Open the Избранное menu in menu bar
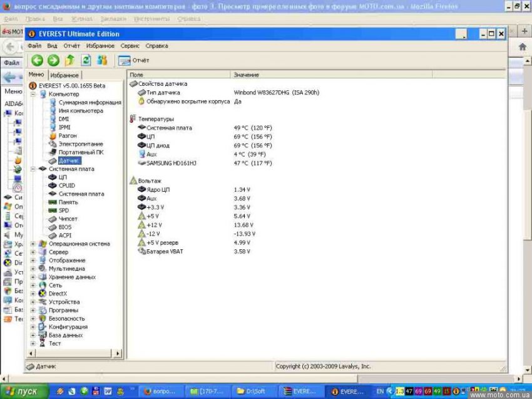The height and width of the screenshot is (399, 532). 100,46
